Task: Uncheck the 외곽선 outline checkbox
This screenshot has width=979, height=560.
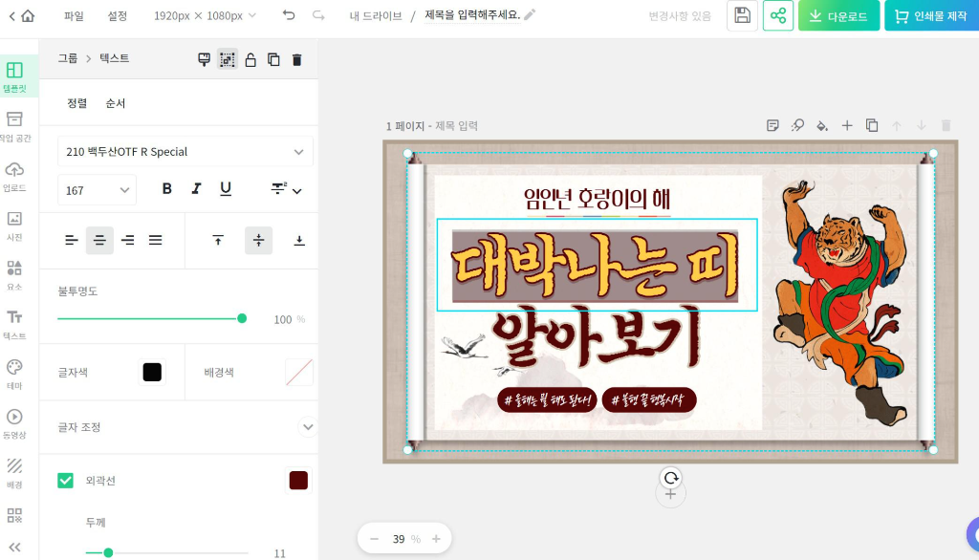Action: coord(66,480)
